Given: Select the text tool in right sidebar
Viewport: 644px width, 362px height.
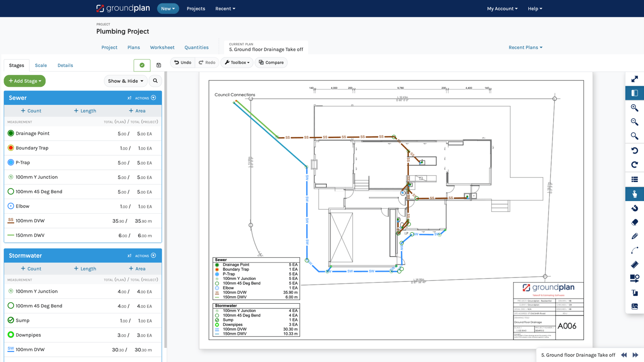Looking at the screenshot, I should pos(634,292).
